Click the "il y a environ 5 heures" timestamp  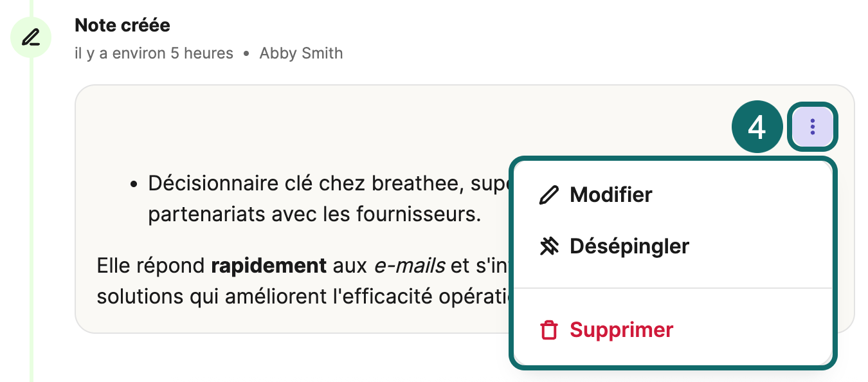pos(154,53)
